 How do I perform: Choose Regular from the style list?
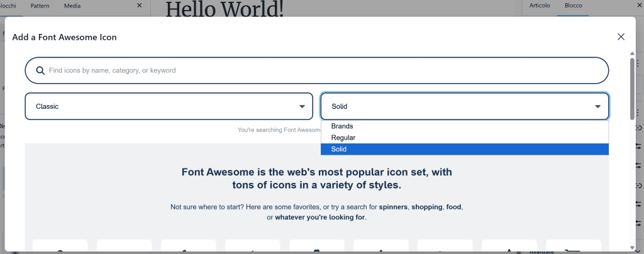465,138
